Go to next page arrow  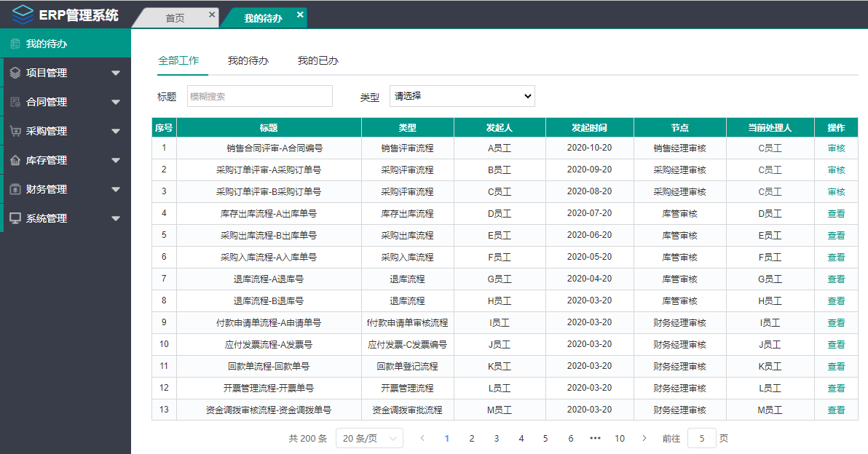[644, 438]
